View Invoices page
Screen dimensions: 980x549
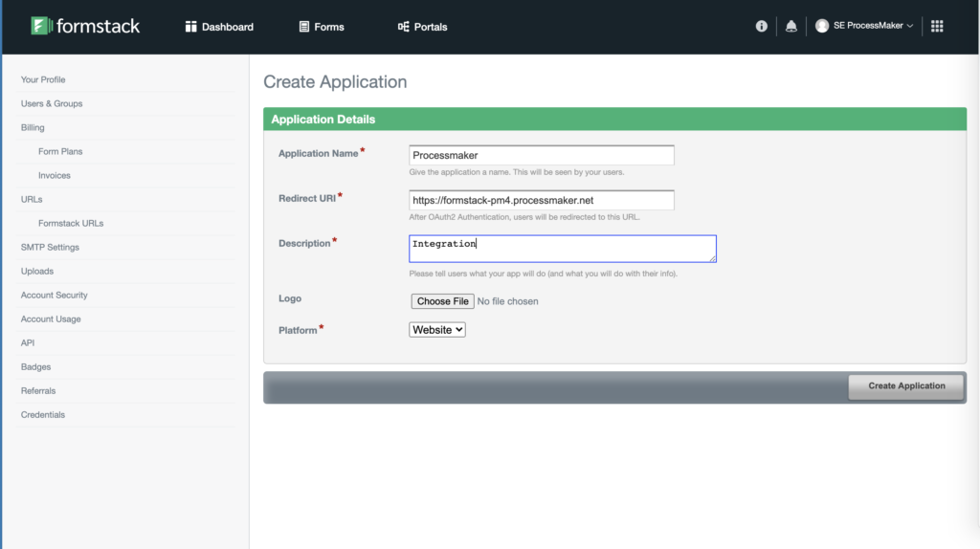pos(55,175)
